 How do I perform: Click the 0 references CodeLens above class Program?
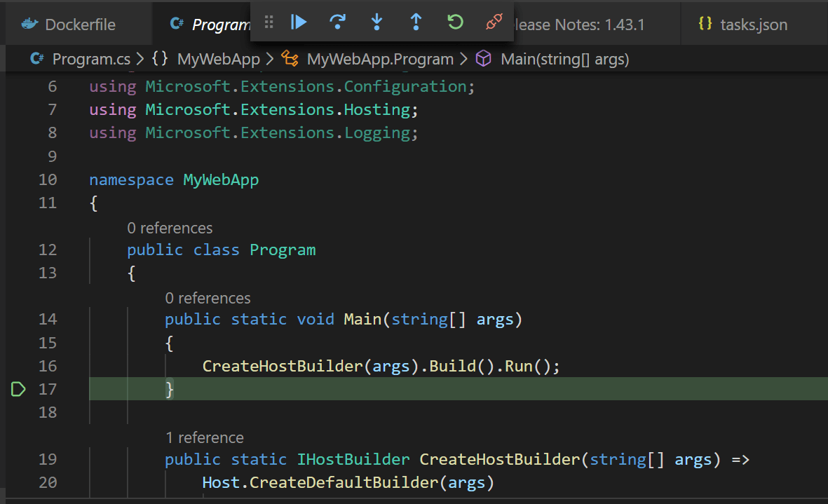tap(170, 228)
